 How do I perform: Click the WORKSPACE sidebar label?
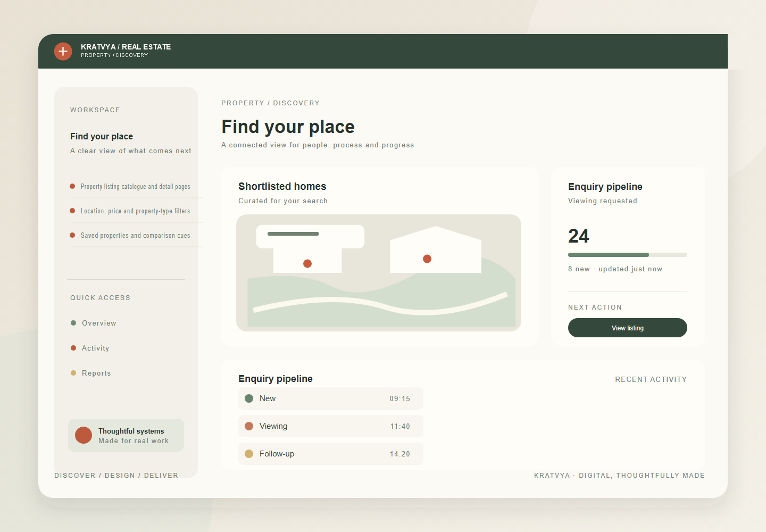click(x=95, y=110)
